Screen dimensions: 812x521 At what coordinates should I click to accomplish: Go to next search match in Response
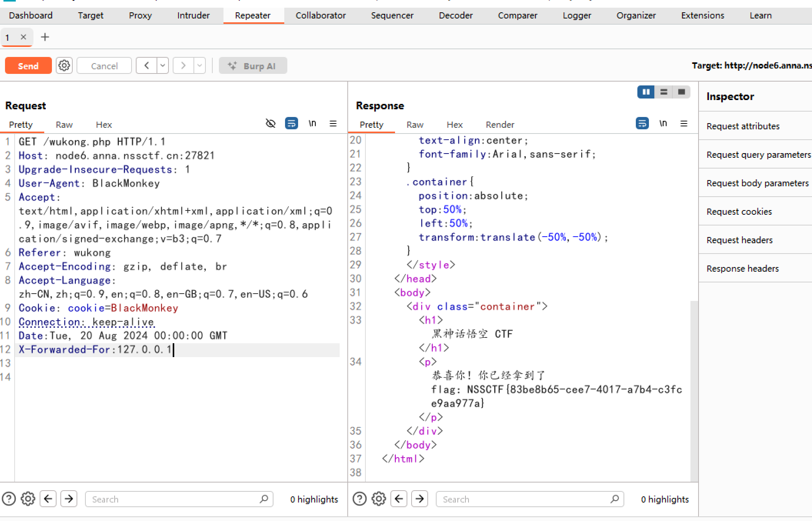(420, 499)
